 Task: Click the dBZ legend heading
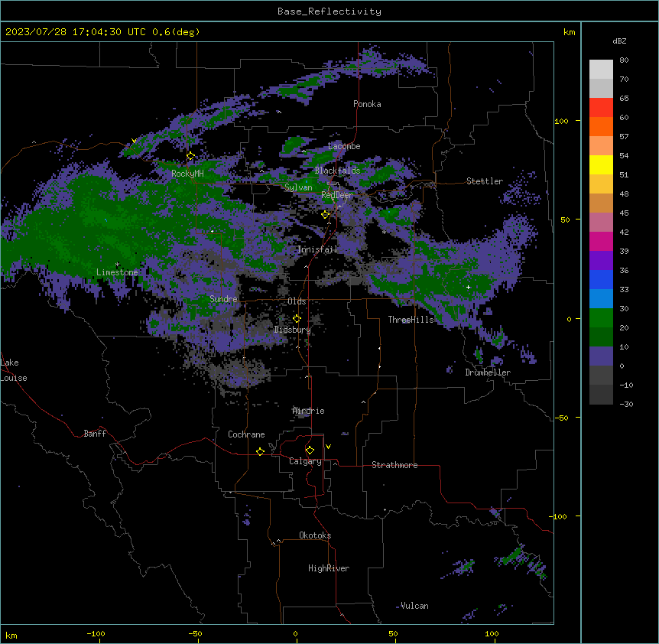point(619,41)
